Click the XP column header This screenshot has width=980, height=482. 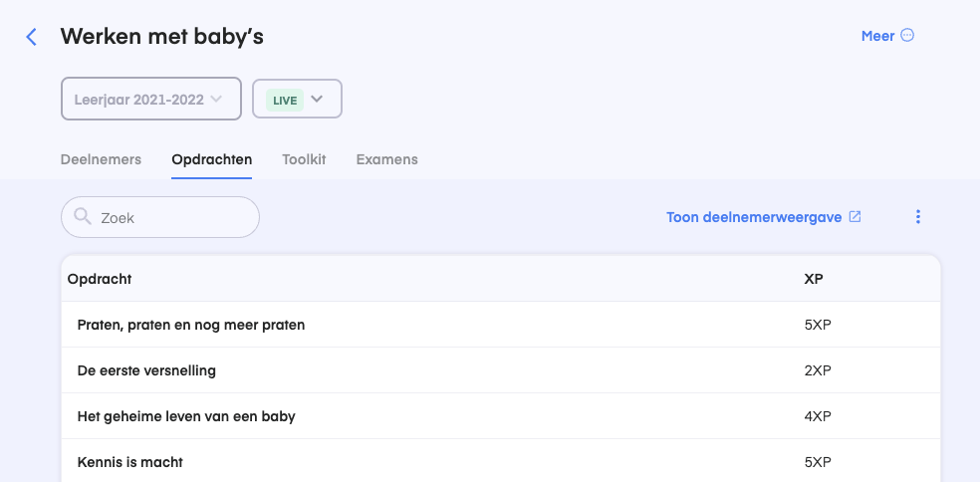pyautogui.click(x=814, y=279)
